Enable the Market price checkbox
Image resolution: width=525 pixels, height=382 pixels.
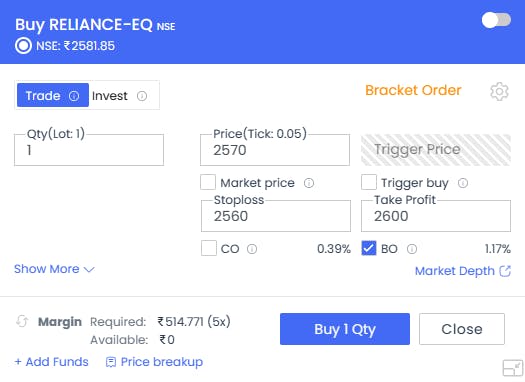208,182
